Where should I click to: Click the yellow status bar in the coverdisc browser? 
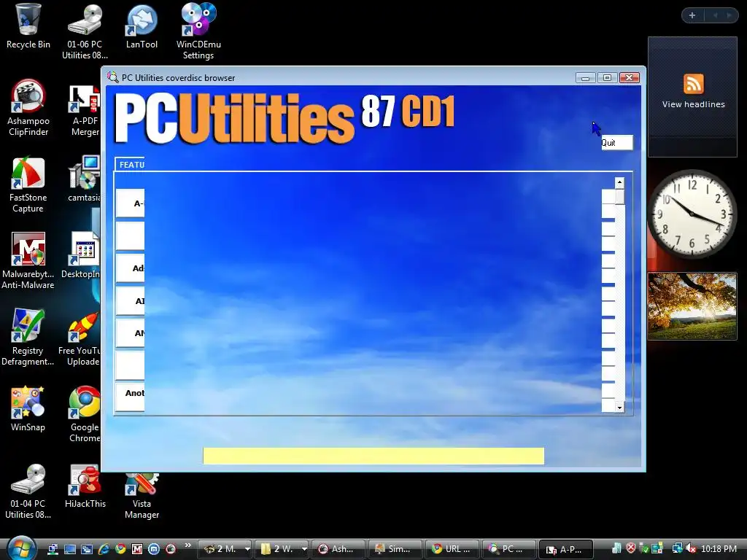pyautogui.click(x=373, y=456)
